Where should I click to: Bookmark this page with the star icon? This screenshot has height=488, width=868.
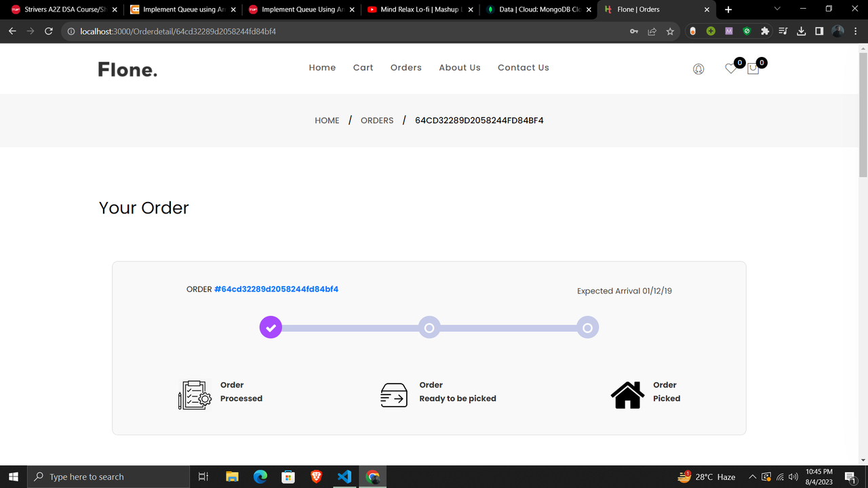pos(670,31)
